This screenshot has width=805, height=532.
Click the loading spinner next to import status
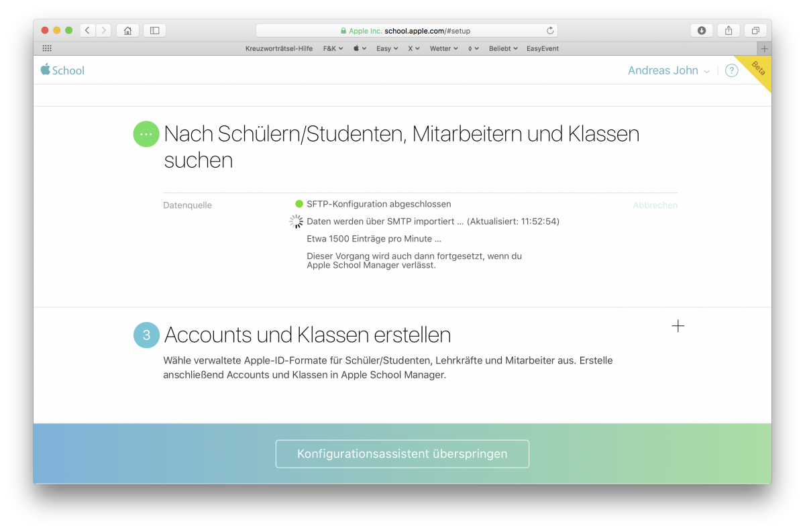click(x=296, y=221)
